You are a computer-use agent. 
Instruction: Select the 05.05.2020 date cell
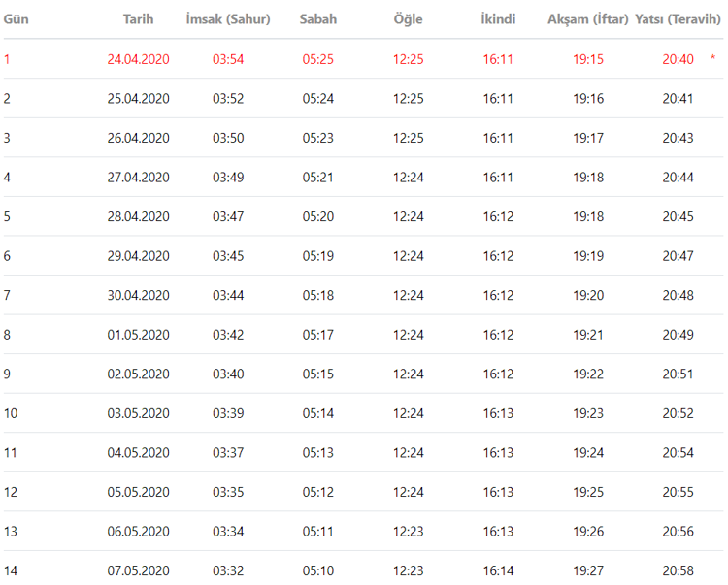coord(138,492)
